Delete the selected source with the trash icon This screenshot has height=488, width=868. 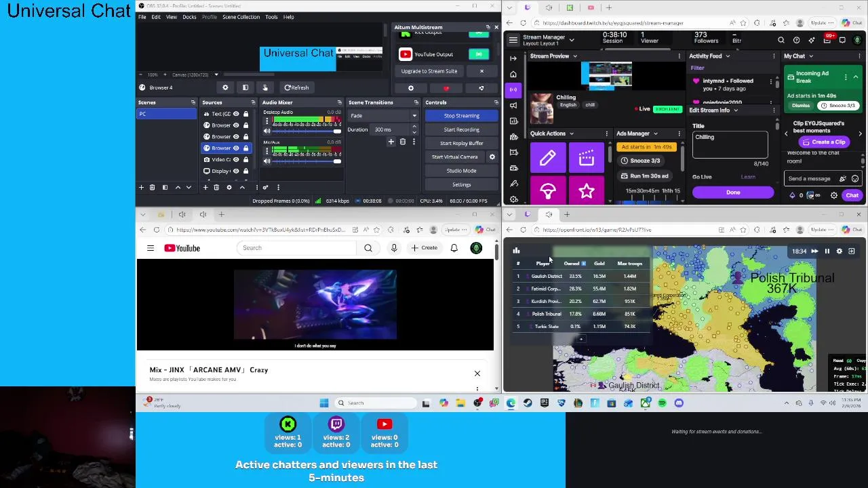click(x=216, y=187)
